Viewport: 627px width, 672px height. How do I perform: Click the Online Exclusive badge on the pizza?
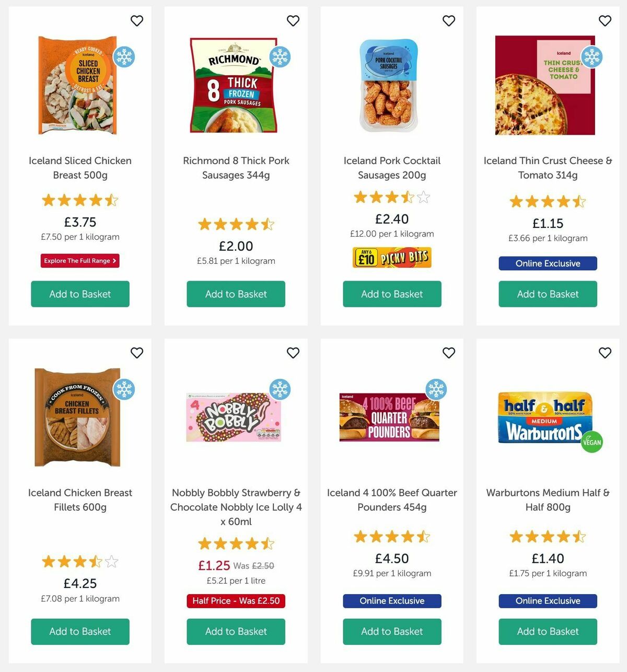[547, 263]
